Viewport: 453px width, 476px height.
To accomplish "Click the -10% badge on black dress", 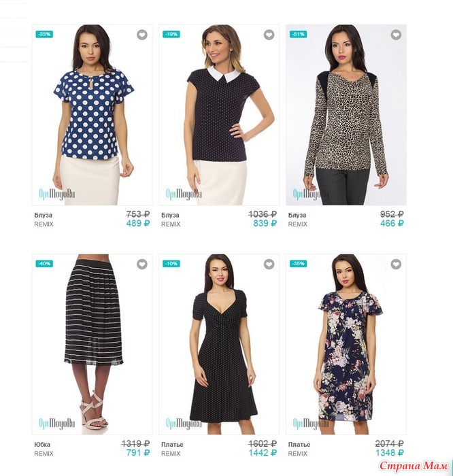I will [x=171, y=264].
